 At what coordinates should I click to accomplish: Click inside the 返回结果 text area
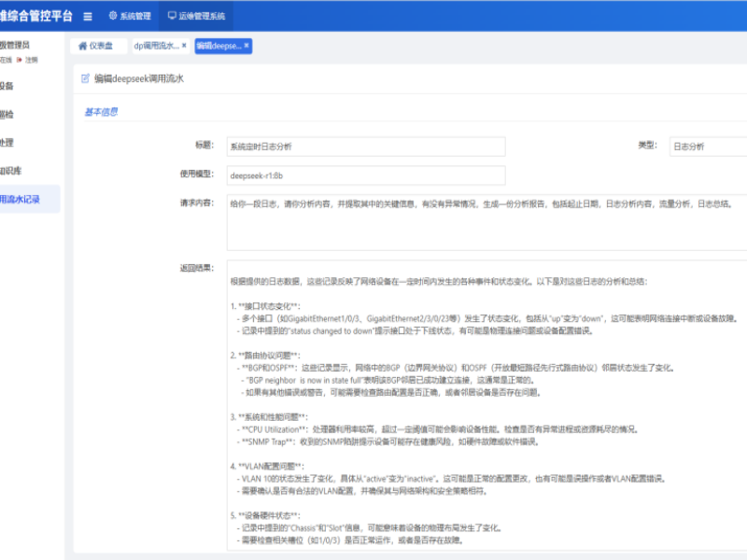(486, 411)
